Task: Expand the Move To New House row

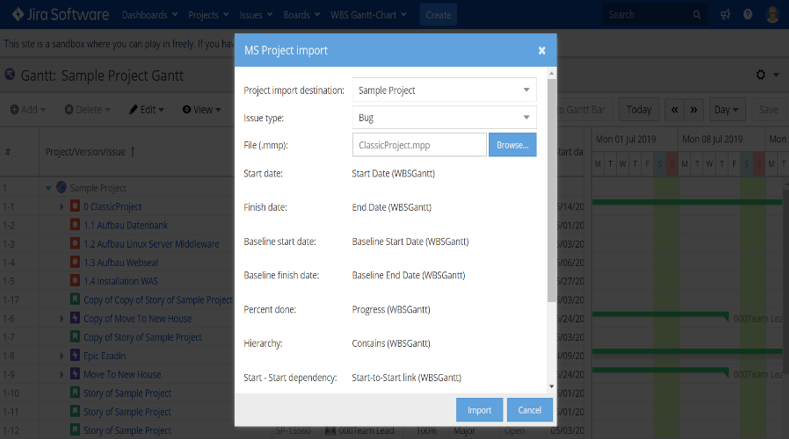Action: pyautogui.click(x=61, y=374)
